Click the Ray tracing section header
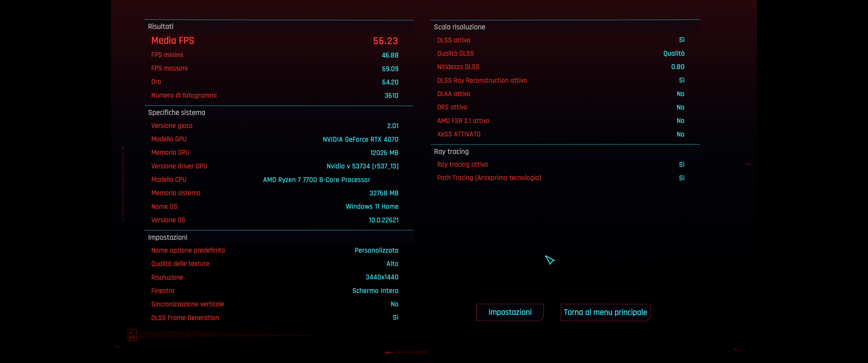 (x=451, y=152)
